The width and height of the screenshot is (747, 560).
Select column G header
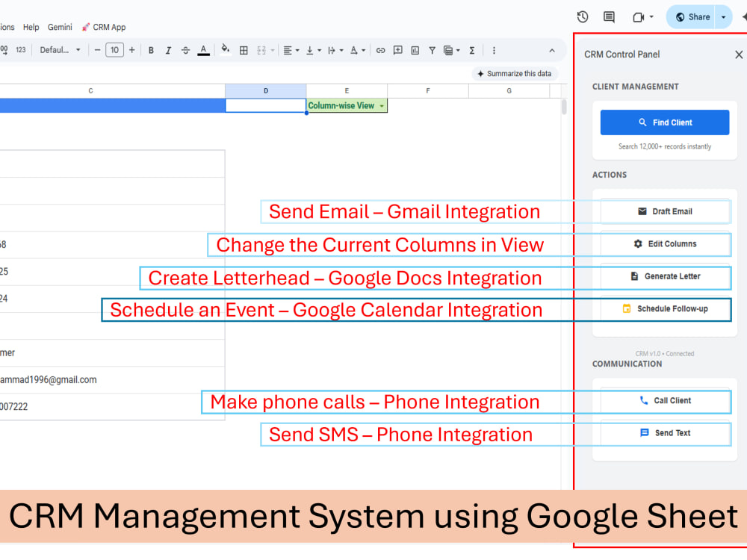(x=509, y=90)
